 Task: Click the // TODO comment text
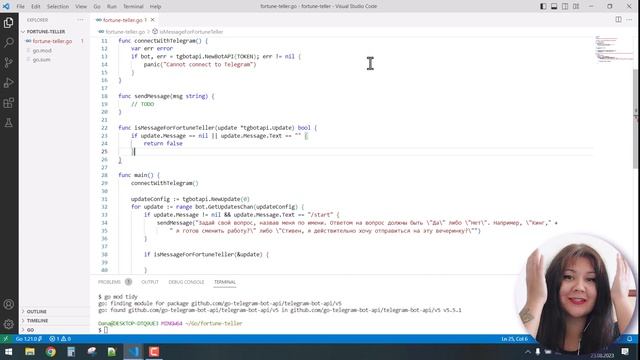pos(142,104)
